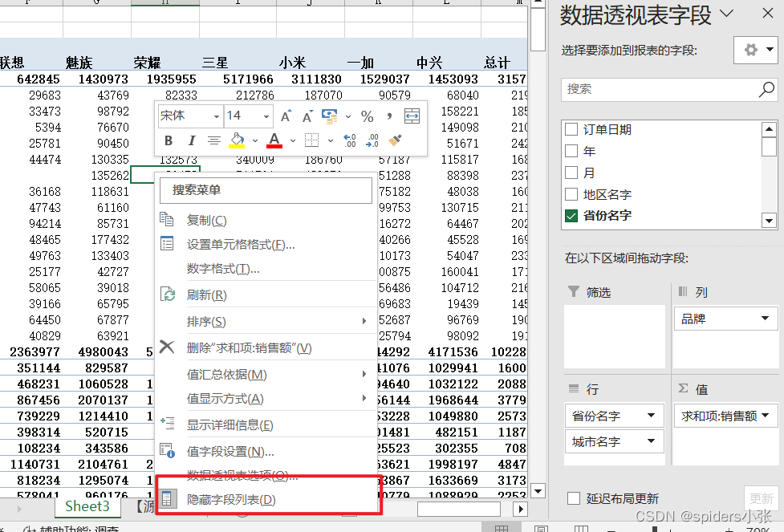
Task: Select 显示详细信息(E) menu item
Action: tap(266, 425)
